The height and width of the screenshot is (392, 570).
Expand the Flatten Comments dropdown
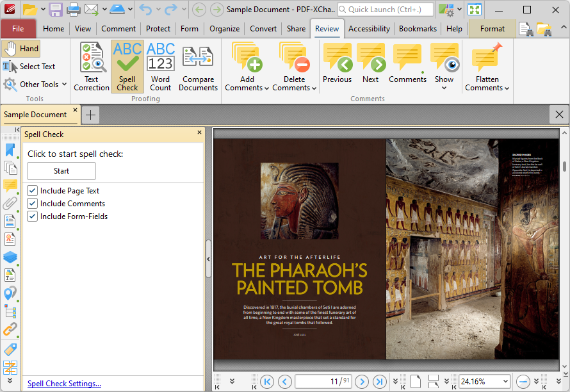pyautogui.click(x=507, y=88)
